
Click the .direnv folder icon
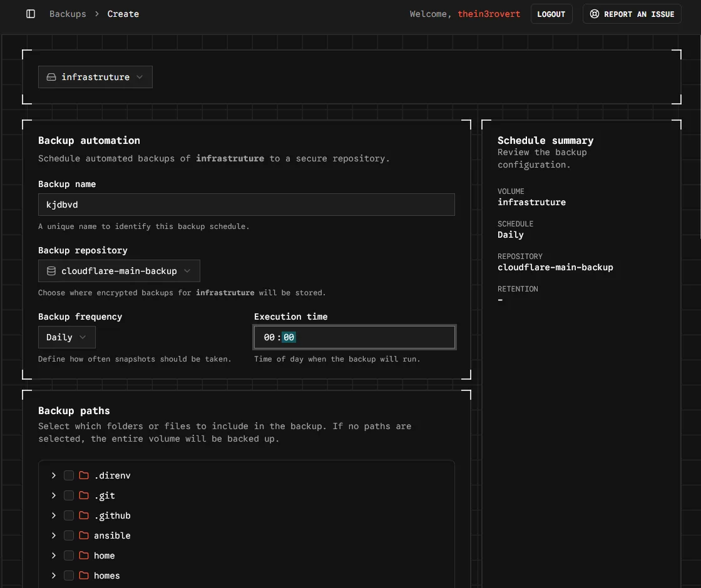pos(84,475)
